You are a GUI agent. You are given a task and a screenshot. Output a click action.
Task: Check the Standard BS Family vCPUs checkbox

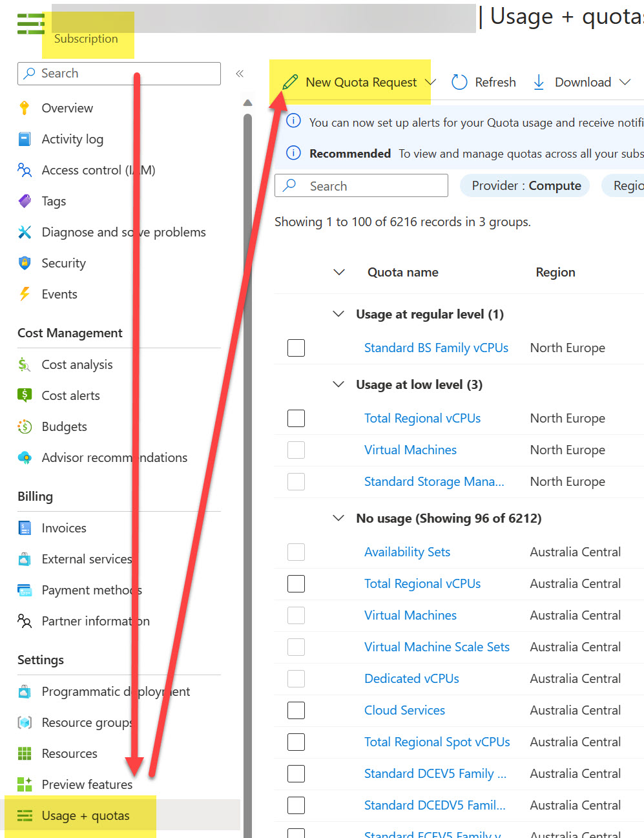[296, 348]
